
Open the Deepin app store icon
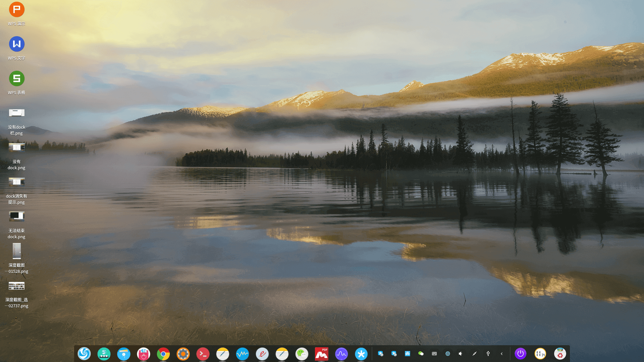click(x=144, y=354)
